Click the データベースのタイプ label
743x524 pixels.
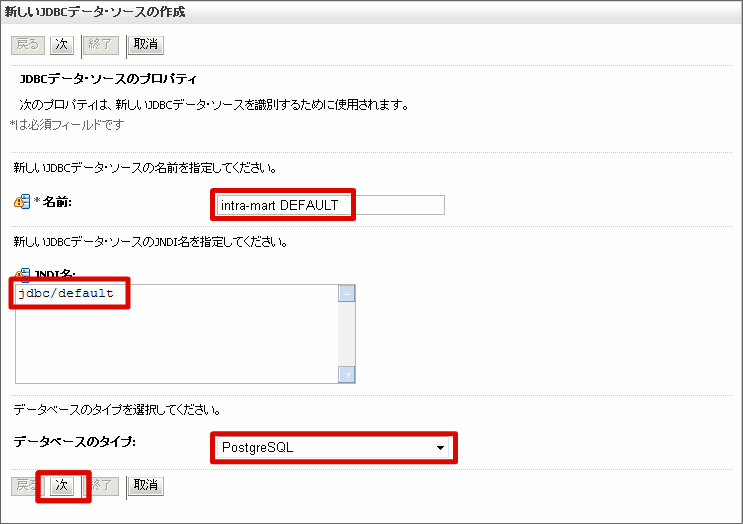coord(75,442)
